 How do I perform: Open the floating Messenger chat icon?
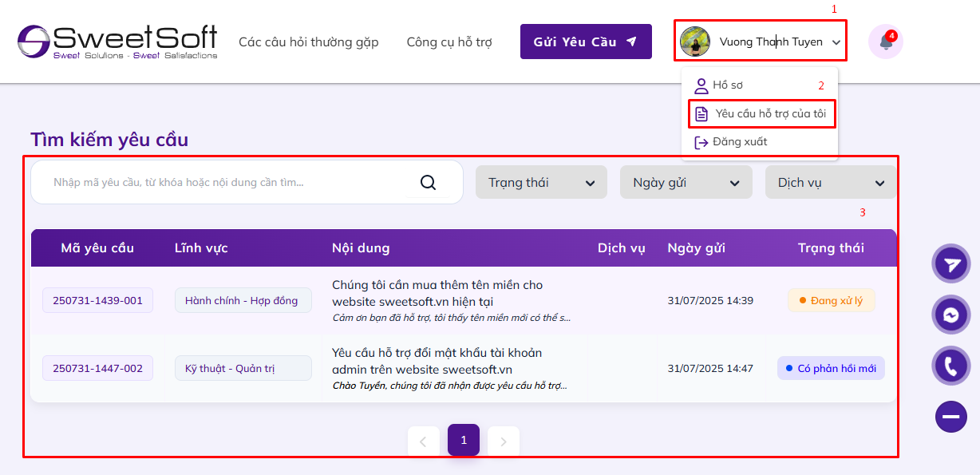point(951,315)
